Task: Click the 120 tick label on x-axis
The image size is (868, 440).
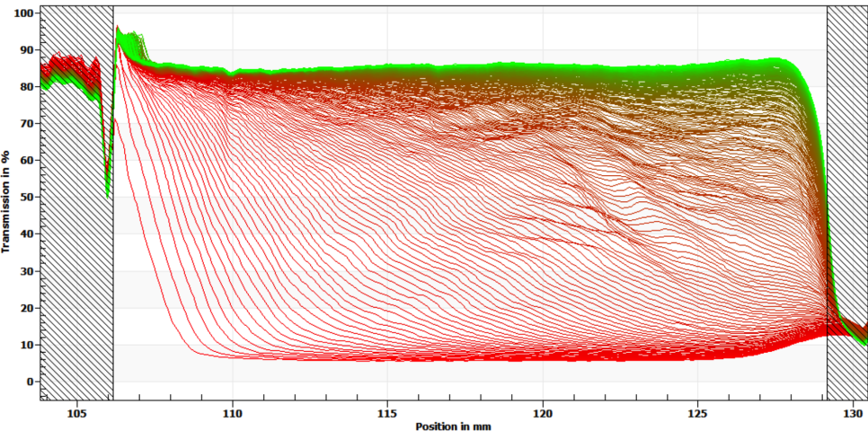Action: click(x=543, y=414)
